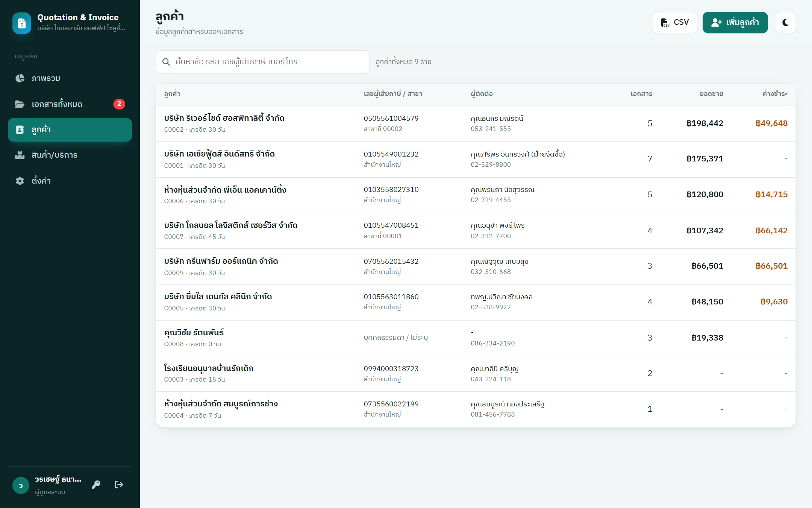Open the ภาพรวม menu item

(70, 78)
